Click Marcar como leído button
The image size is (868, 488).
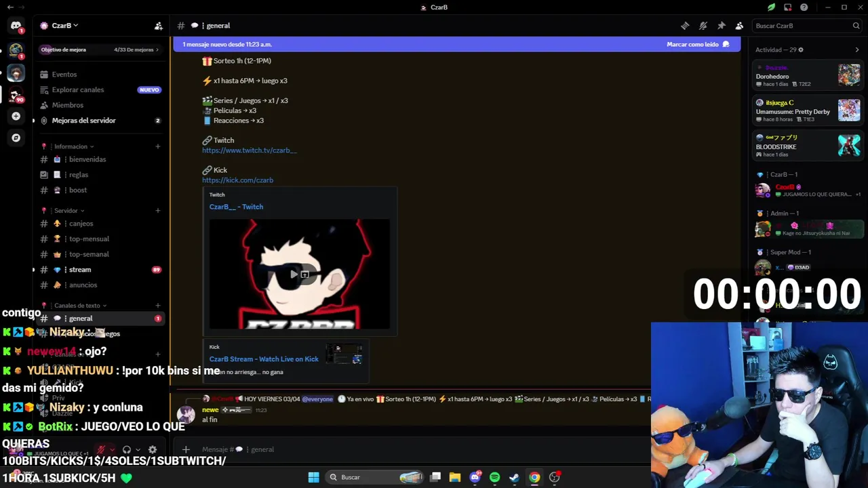[698, 44]
